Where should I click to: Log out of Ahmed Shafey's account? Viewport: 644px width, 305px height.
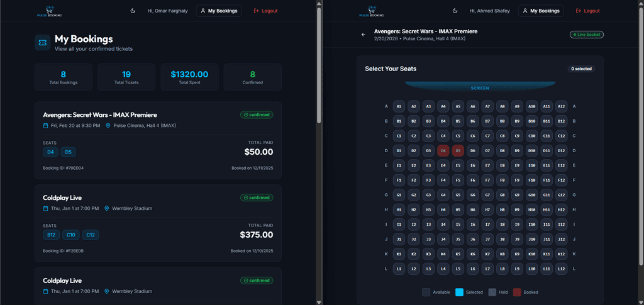588,11
